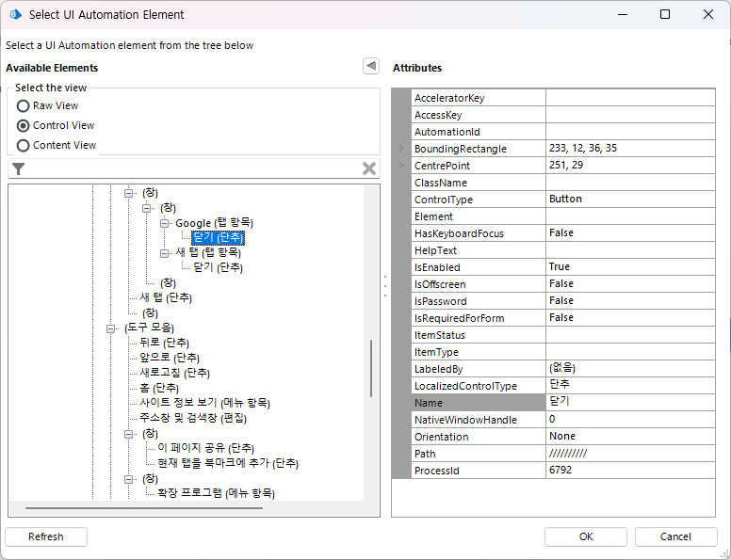The height and width of the screenshot is (560, 731).
Task: Select 확장 프로그램 (메뉴 항목) tree item
Action: pyautogui.click(x=216, y=493)
